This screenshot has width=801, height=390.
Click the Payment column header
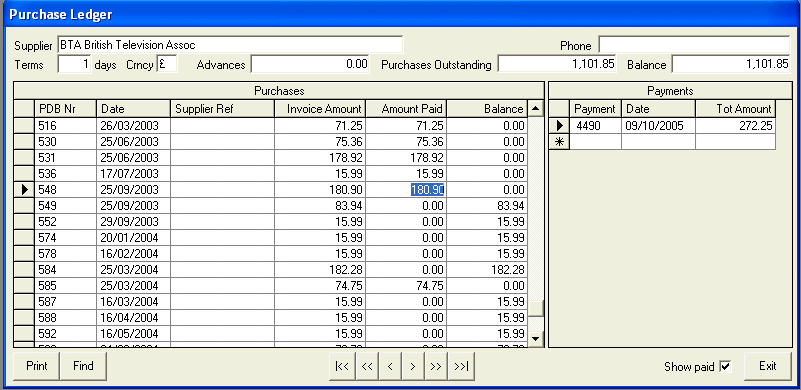click(x=596, y=109)
